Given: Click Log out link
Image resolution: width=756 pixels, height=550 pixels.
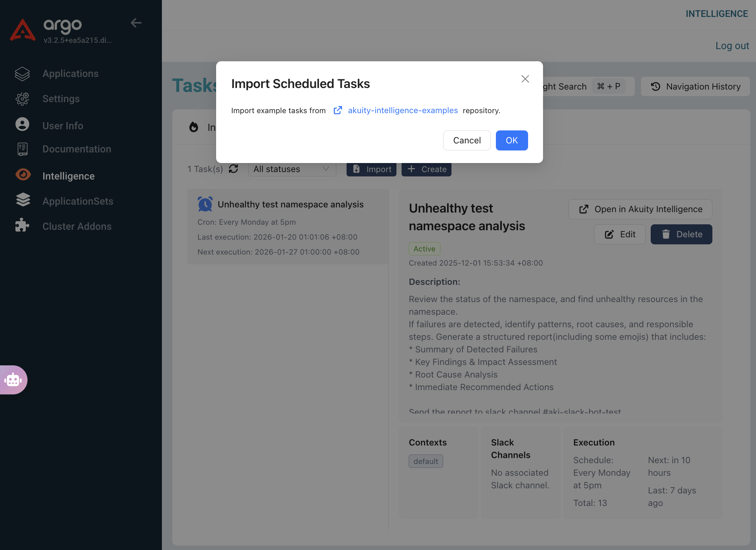Looking at the screenshot, I should pyautogui.click(x=732, y=46).
